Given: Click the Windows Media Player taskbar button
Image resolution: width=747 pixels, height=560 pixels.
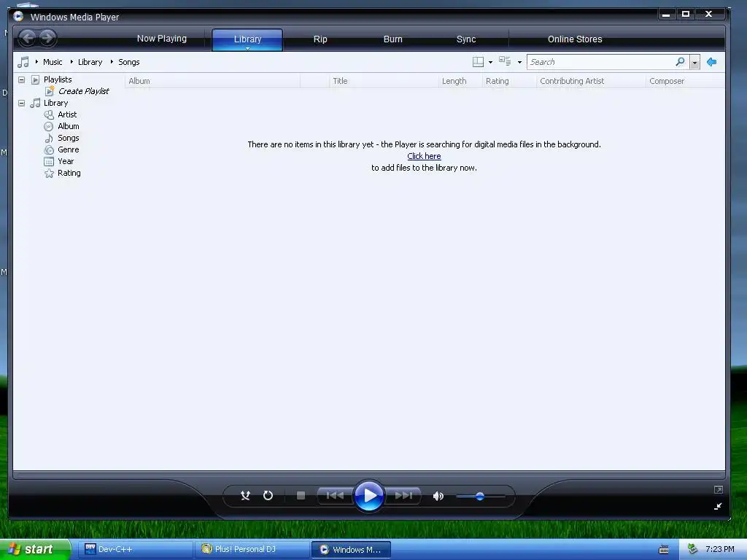Looking at the screenshot, I should [x=351, y=550].
